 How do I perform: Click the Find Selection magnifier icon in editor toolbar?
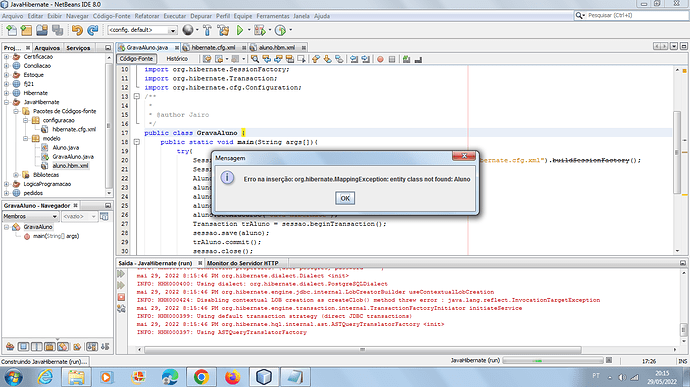point(254,59)
